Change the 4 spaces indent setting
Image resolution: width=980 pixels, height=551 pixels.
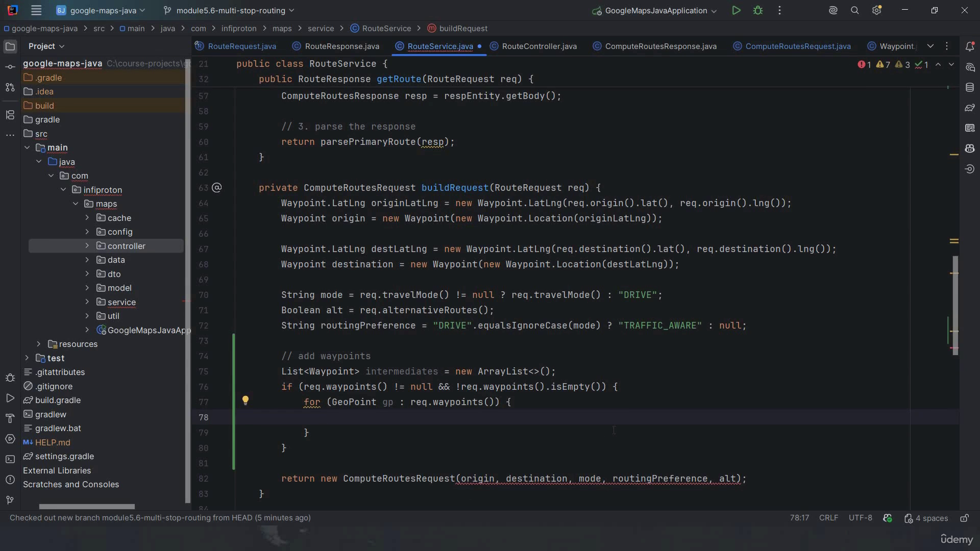coord(926,518)
